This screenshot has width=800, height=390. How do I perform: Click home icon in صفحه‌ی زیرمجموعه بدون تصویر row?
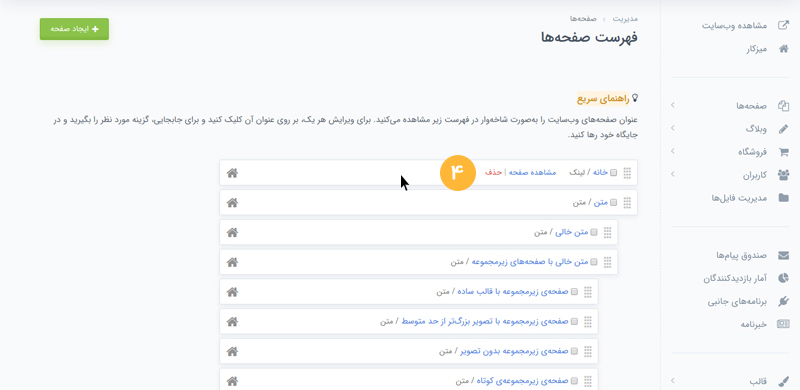tap(232, 352)
